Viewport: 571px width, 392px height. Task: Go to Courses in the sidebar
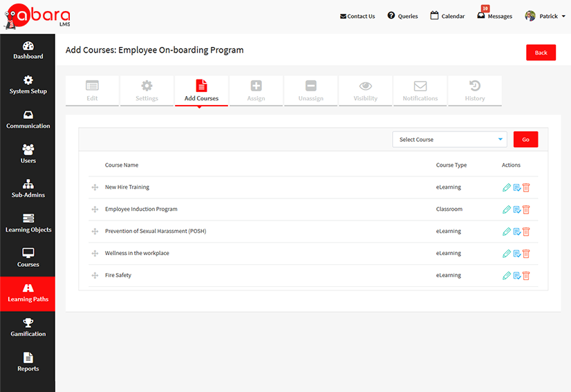(x=28, y=259)
